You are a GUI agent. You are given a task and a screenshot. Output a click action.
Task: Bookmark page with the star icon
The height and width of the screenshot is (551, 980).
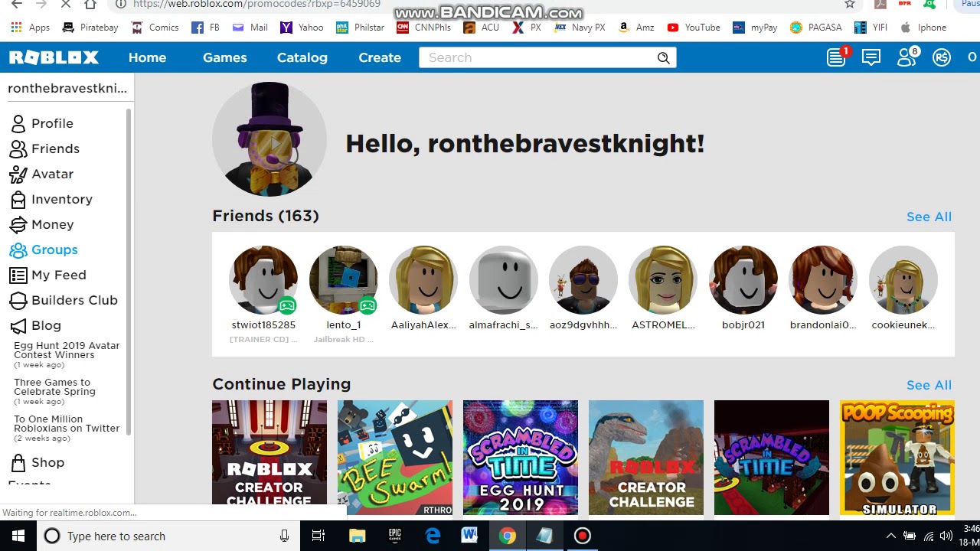(850, 4)
